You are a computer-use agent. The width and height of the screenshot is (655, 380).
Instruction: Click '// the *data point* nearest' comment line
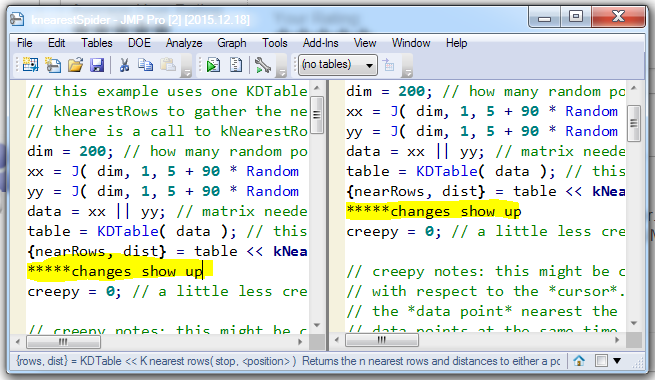tap(482, 312)
